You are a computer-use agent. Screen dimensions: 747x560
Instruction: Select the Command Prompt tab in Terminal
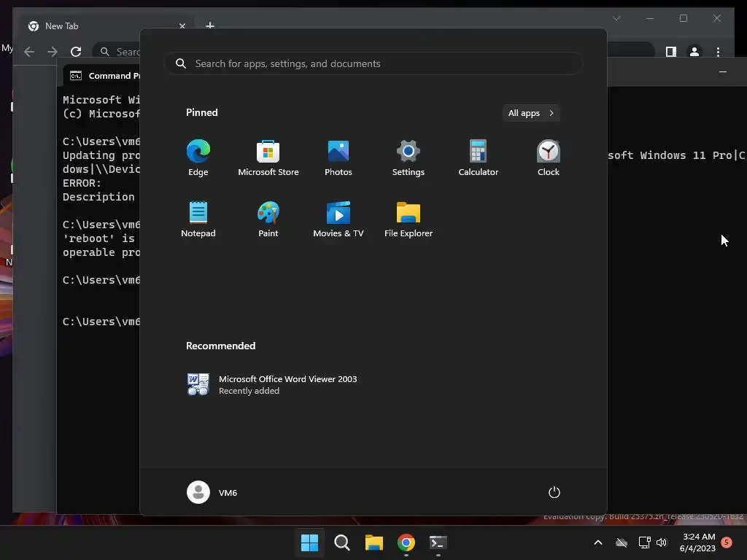point(102,76)
